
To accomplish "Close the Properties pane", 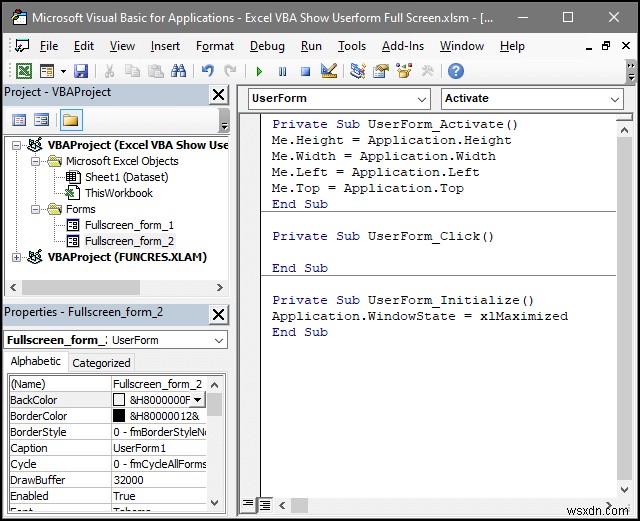I will 218,315.
